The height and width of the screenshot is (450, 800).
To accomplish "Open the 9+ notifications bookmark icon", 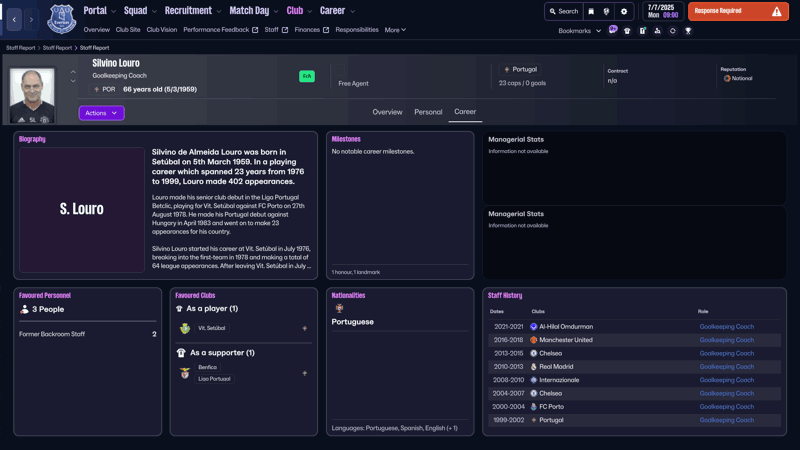I will [x=613, y=30].
